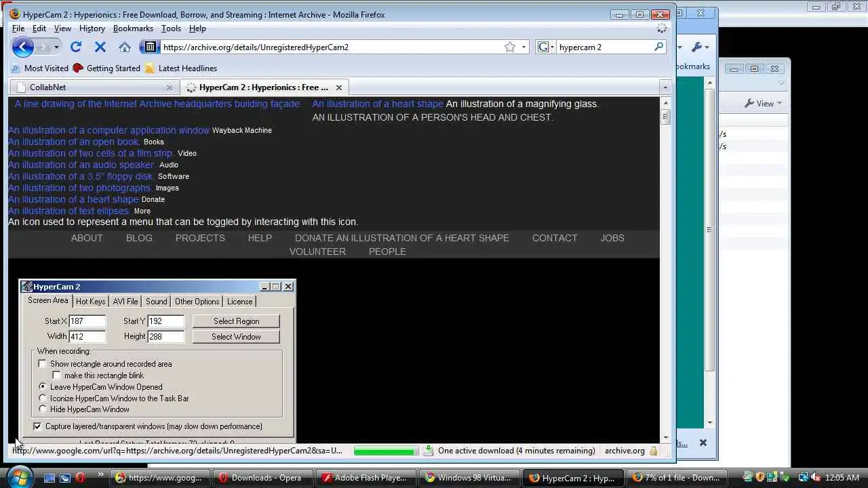The height and width of the screenshot is (488, 868).
Task: Open the History menu
Action: [x=92, y=28]
